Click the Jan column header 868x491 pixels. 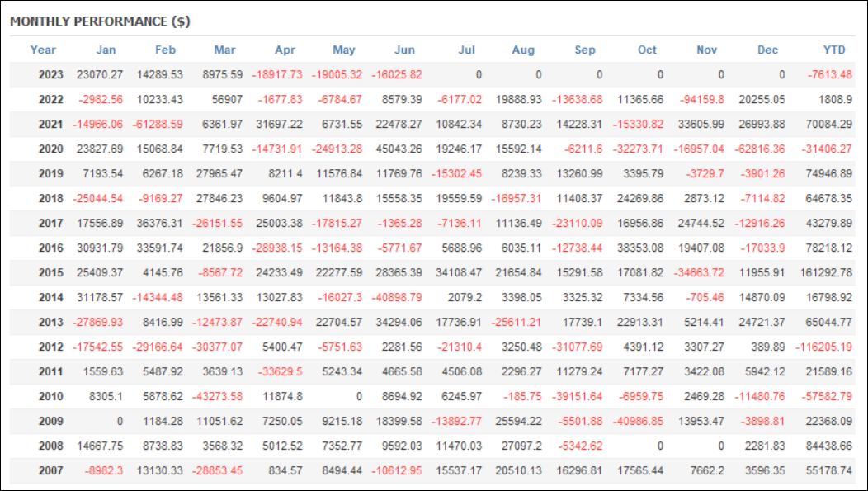[106, 50]
